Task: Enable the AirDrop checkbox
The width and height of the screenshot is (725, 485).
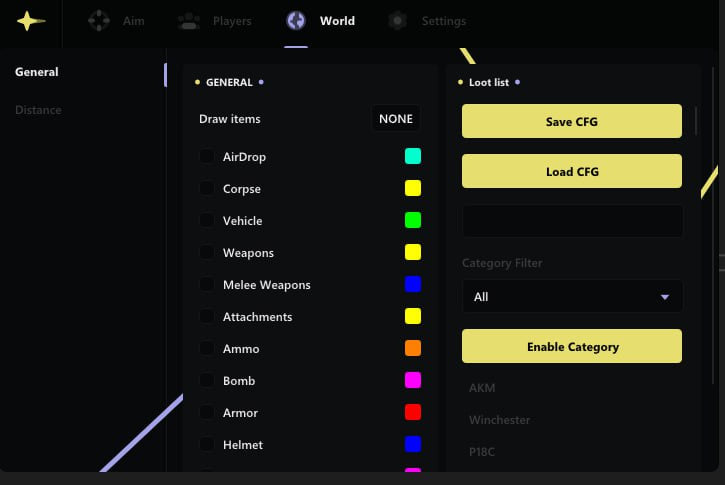Action: click(206, 157)
